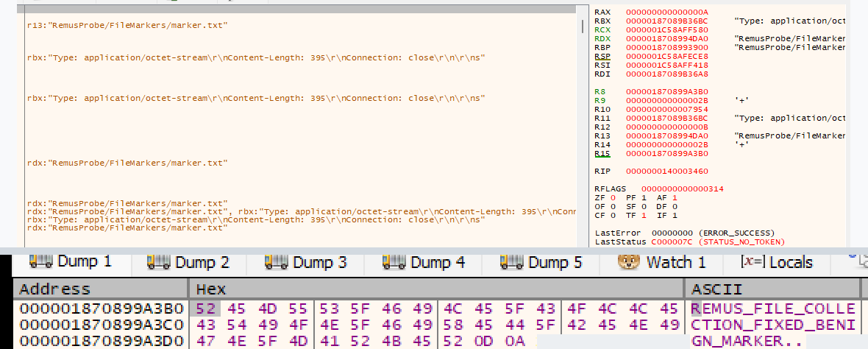The image size is (868, 349).
Task: Select dump address 000001870899A3B0
Action: [100, 309]
